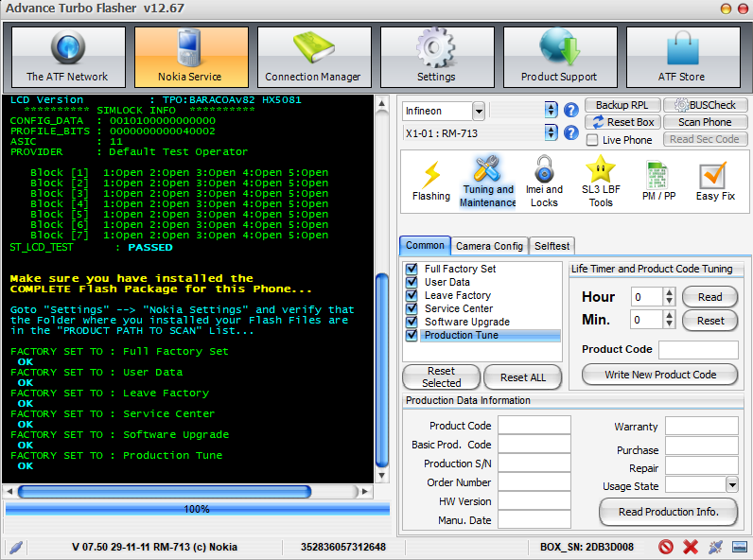Click the orange minimize window button
This screenshot has width=753, height=560.
(x=727, y=9)
